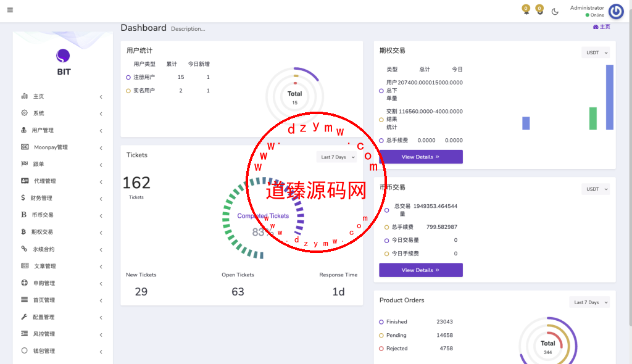The height and width of the screenshot is (364, 632).
Task: Click 主页 bar chart sidebar icon
Action: [x=25, y=96]
